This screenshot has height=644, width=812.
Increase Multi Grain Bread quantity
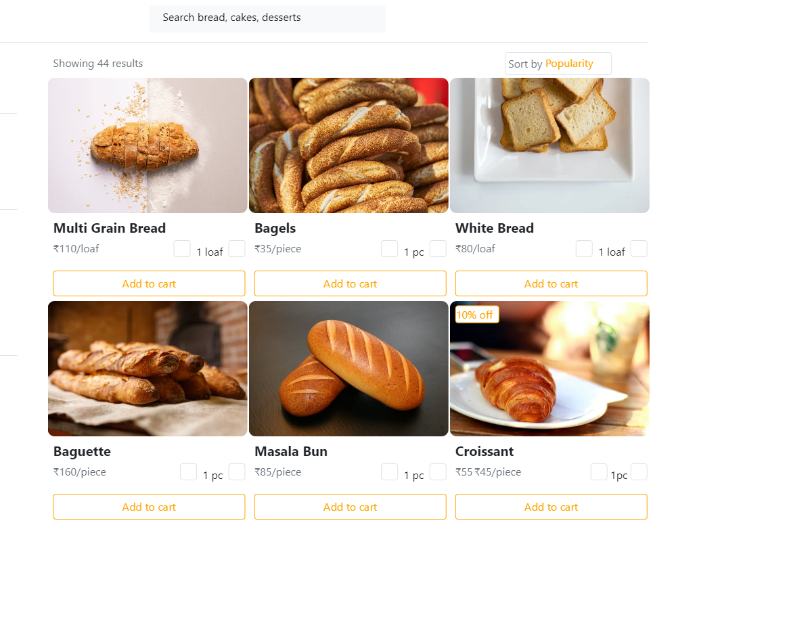[x=237, y=249]
